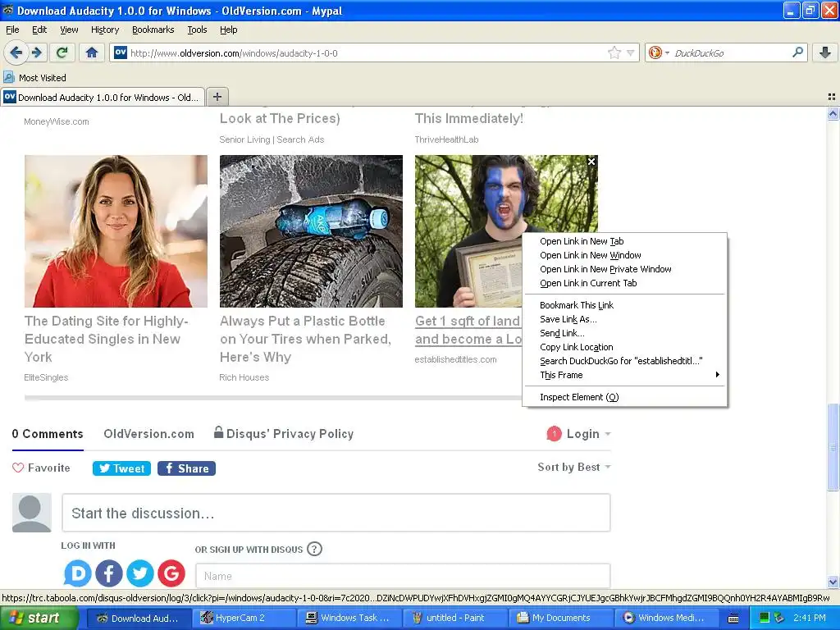Viewport: 840px width, 630px height.
Task: Open the Bookmarks menu
Action: pos(153,30)
